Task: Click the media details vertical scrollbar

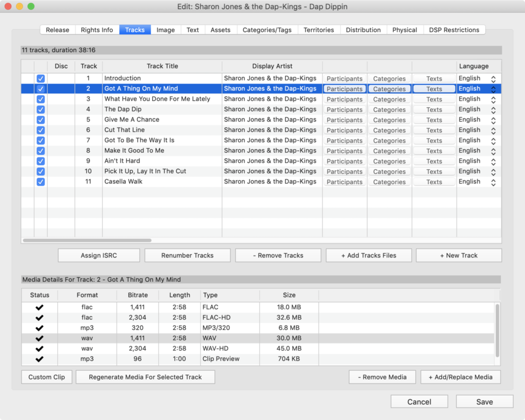Action: coord(497,331)
